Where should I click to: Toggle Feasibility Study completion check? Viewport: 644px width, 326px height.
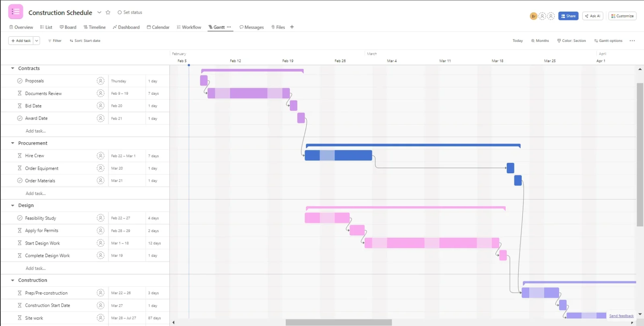(x=20, y=218)
